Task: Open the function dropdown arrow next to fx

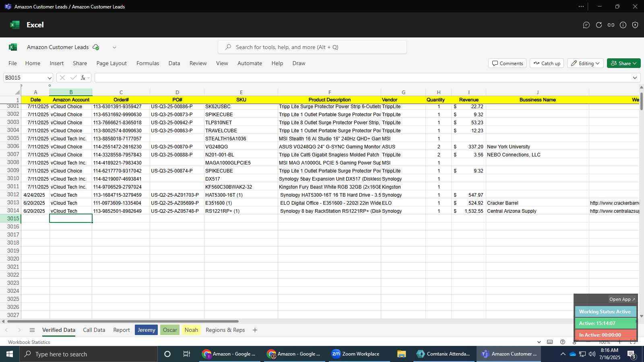Action: point(89,78)
